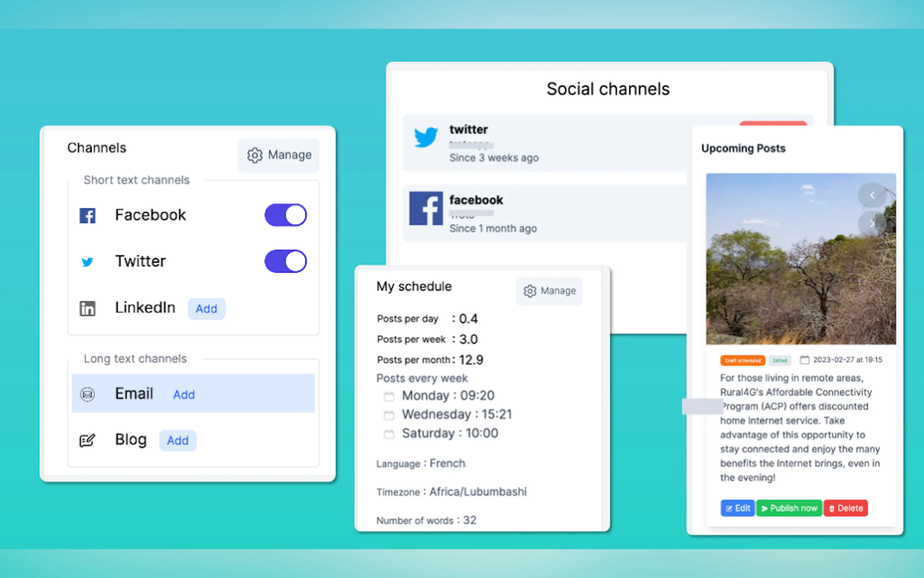Turn off the Twitter channel toggle
924x578 pixels.
pyautogui.click(x=285, y=261)
